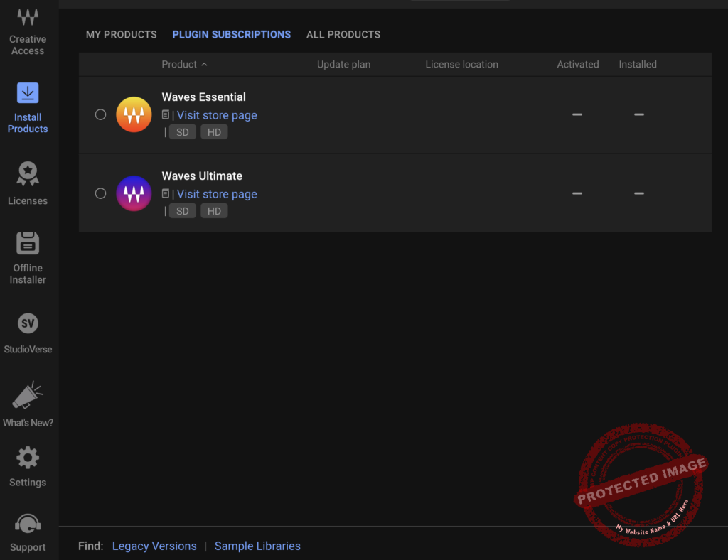Choose SD for Waves Essential
The image size is (728, 560).
coord(183,132)
